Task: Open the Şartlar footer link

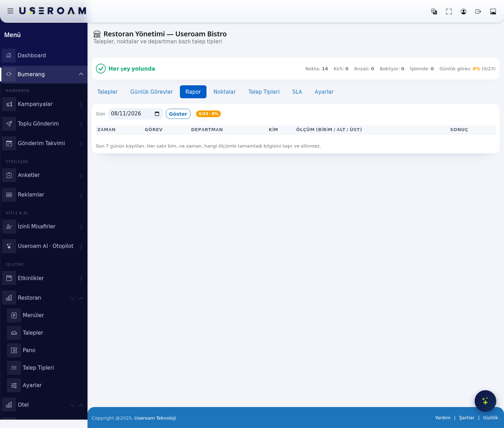Action: 467,418
